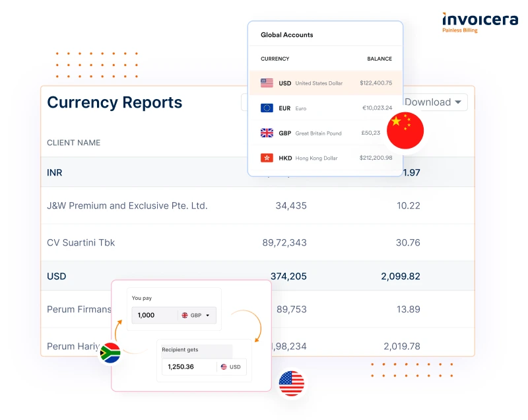Open the GBP currency selector dropdown
This screenshot has height=420, width=528.
(x=196, y=315)
